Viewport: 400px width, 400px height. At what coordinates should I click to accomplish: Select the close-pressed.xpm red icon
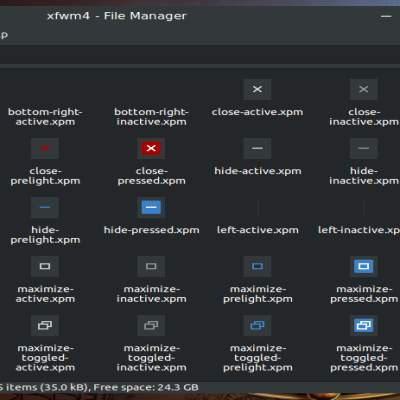151,148
